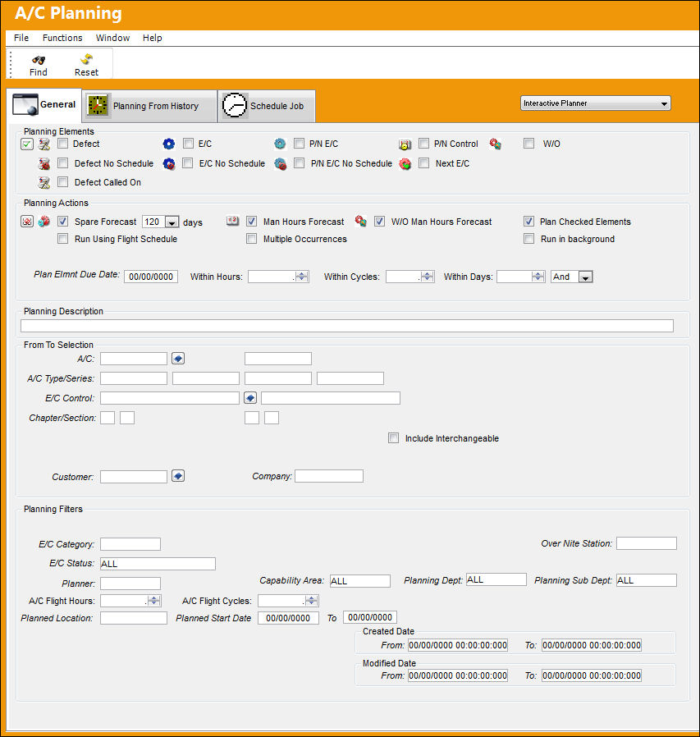Click the Modified Date To field

point(592,675)
